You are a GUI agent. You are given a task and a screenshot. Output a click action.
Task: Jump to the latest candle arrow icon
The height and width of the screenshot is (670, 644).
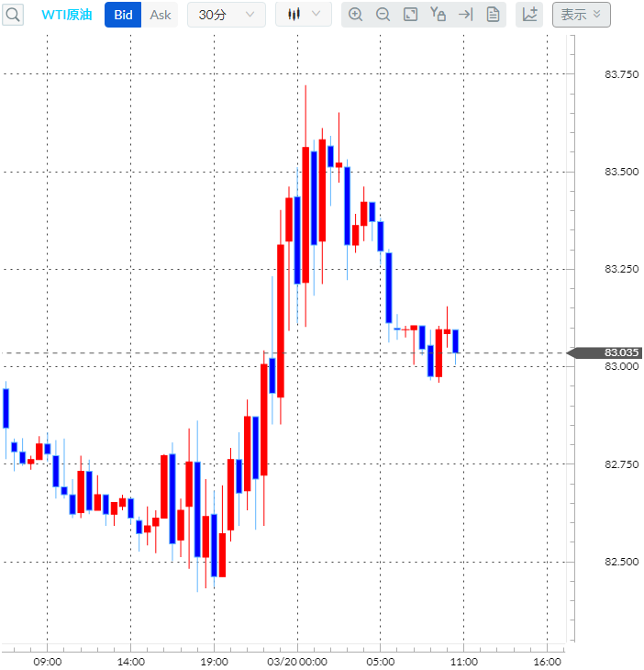(x=465, y=15)
